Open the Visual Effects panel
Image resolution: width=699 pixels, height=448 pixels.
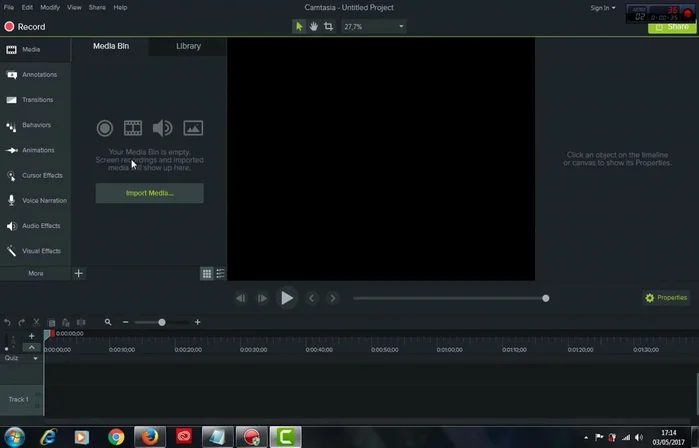(x=35, y=251)
